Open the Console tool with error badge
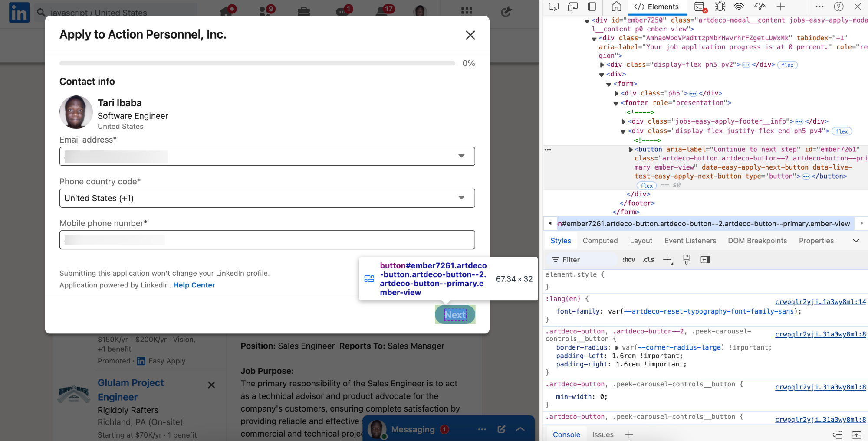This screenshot has width=868, height=441. click(x=700, y=7)
